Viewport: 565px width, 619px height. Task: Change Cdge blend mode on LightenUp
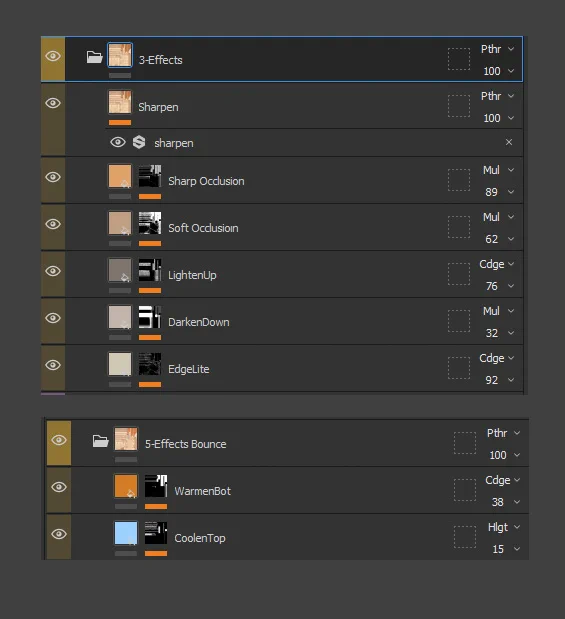pos(497,264)
